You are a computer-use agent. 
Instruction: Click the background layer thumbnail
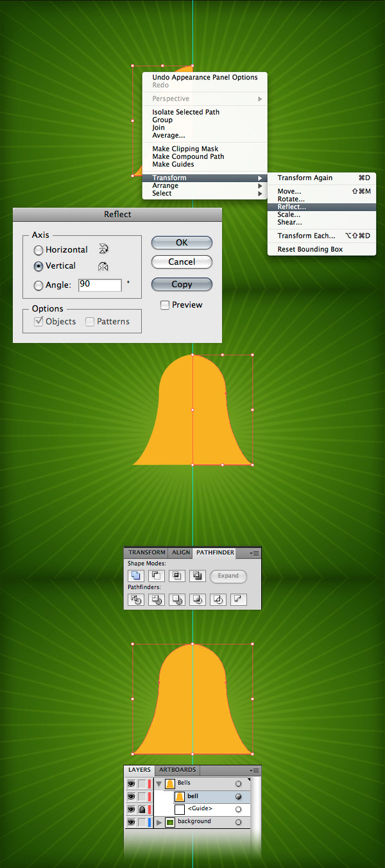click(170, 822)
